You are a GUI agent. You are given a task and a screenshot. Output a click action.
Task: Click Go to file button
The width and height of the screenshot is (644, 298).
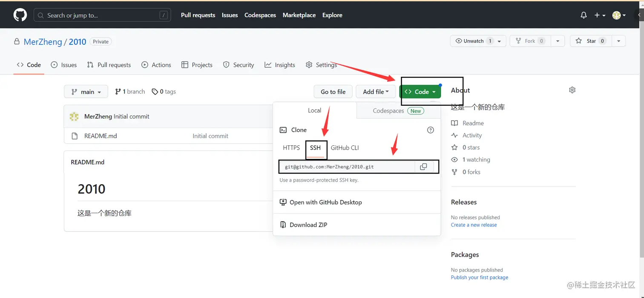pos(333,92)
